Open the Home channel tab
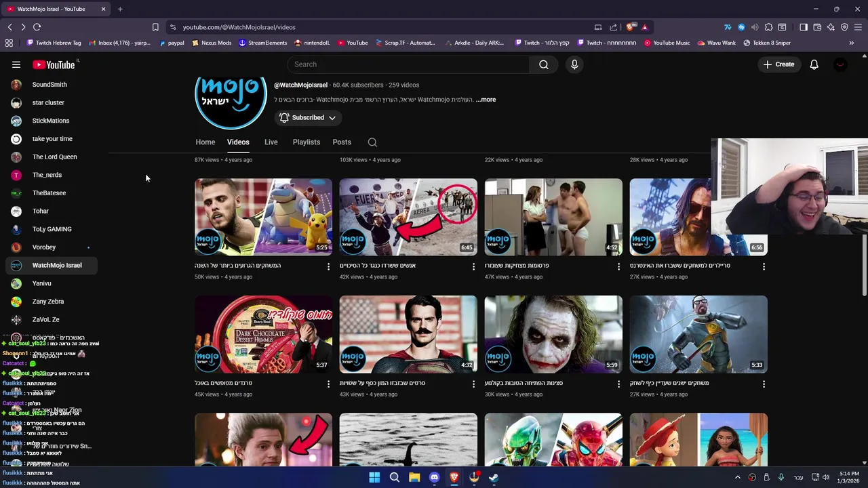Viewport: 868px width, 488px height. click(205, 142)
